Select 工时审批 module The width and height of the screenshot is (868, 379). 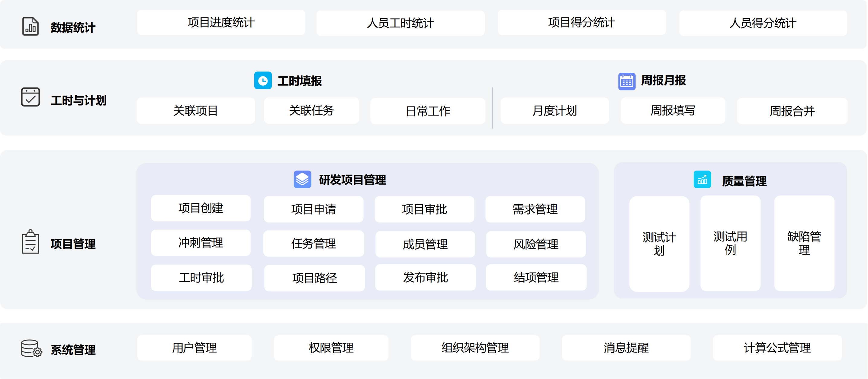pos(201,278)
